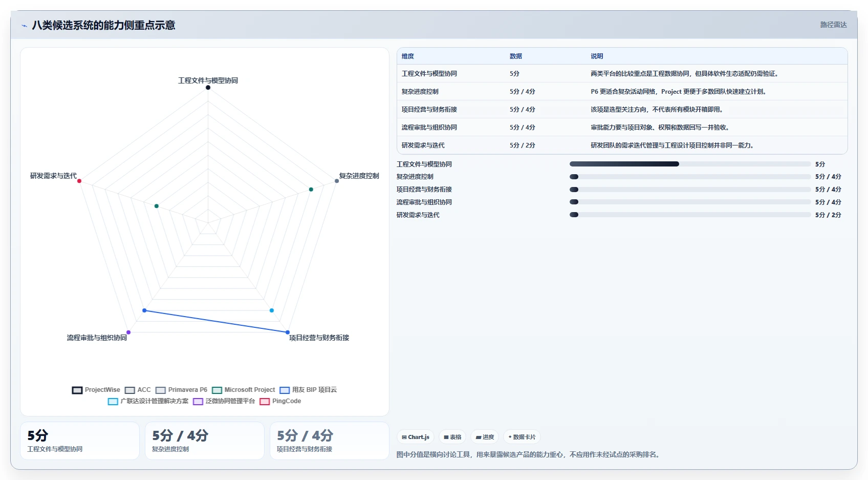The height and width of the screenshot is (480, 868).
Task: Open the 5分 工程文件与模型协同 stat card
Action: tap(80, 441)
